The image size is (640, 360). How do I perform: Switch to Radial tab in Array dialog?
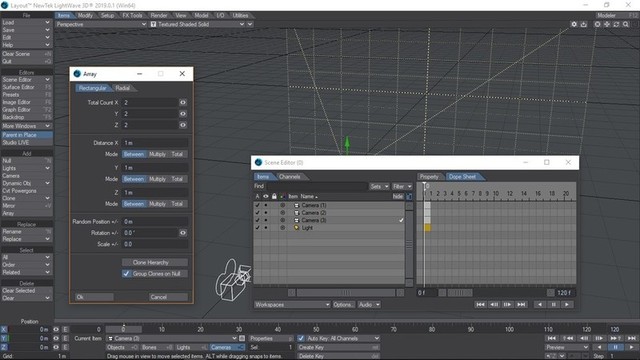coord(122,88)
